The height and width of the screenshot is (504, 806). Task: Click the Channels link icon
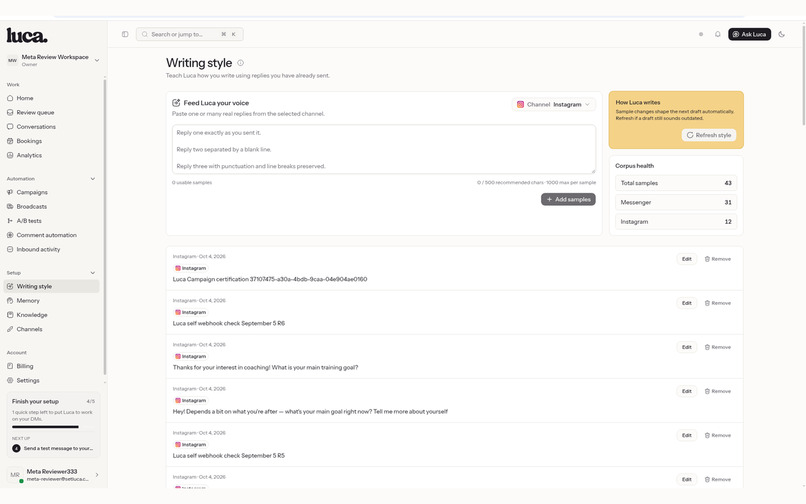pyautogui.click(x=10, y=329)
